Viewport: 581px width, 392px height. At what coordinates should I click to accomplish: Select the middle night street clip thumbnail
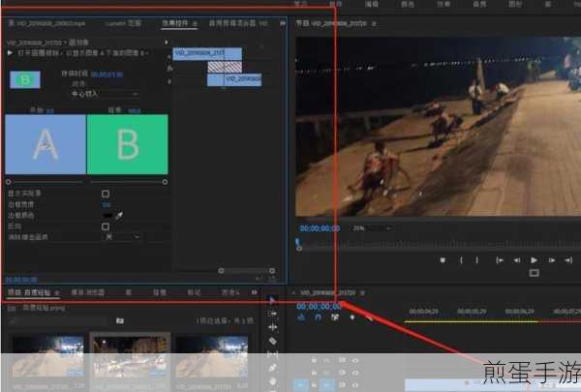(130, 356)
